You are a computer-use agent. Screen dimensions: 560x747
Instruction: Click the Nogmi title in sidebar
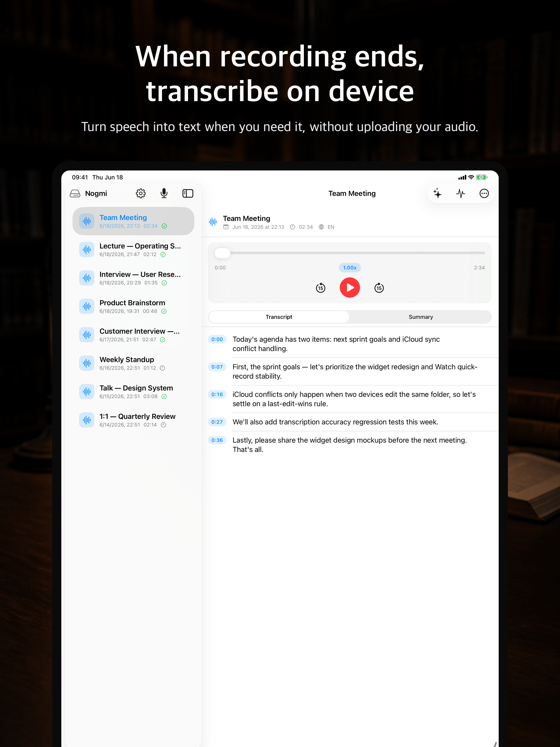(x=96, y=193)
